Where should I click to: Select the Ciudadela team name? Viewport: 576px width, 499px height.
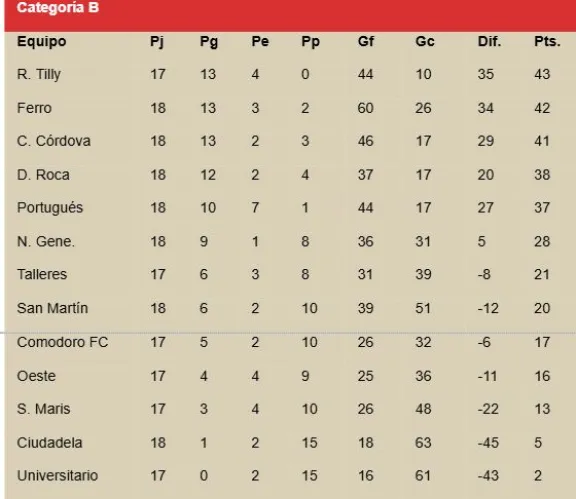pyautogui.click(x=50, y=442)
